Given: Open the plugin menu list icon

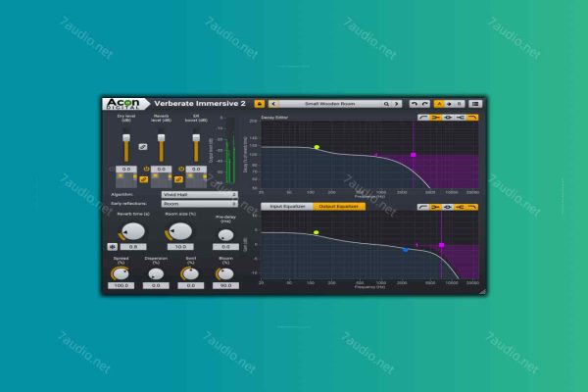Looking at the screenshot, I should [475, 104].
